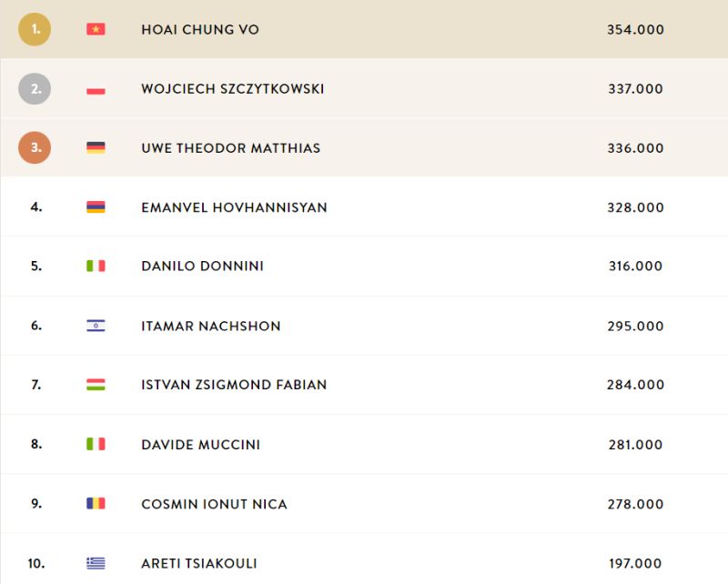Open Wojciech Szczytkowski player name
This screenshot has width=728, height=584.
233,88
